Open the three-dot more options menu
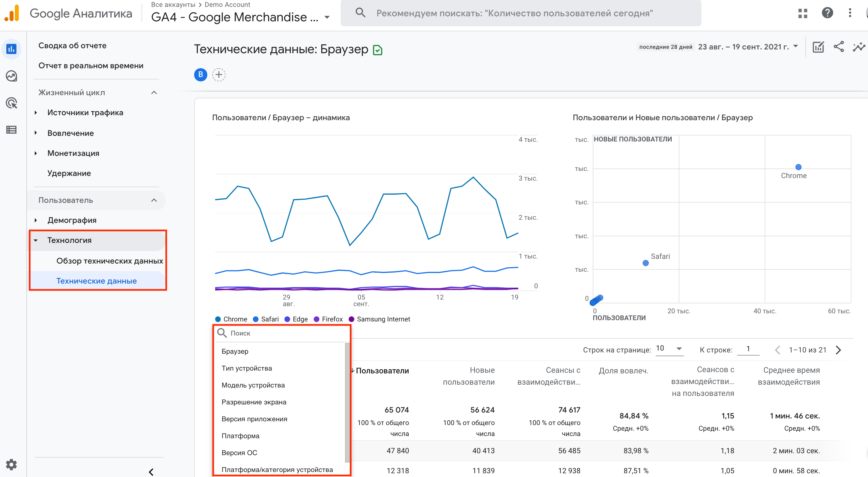 pyautogui.click(x=850, y=13)
